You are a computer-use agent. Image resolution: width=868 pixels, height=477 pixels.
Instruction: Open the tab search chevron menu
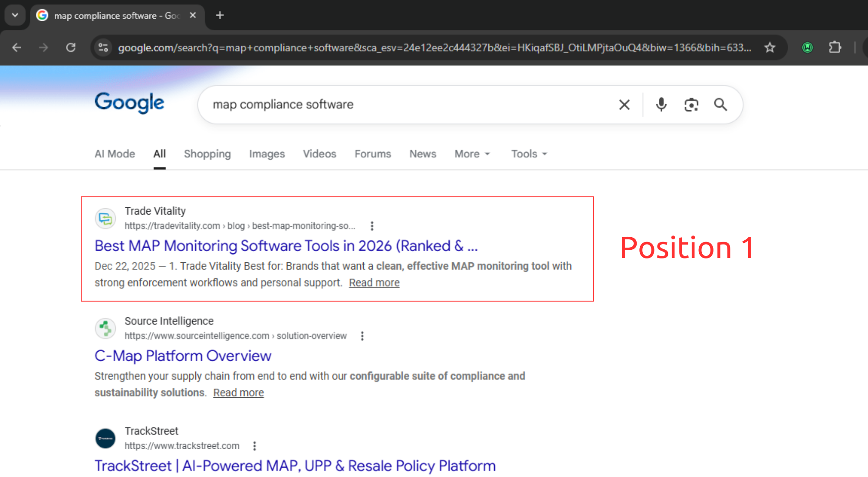pyautogui.click(x=15, y=15)
